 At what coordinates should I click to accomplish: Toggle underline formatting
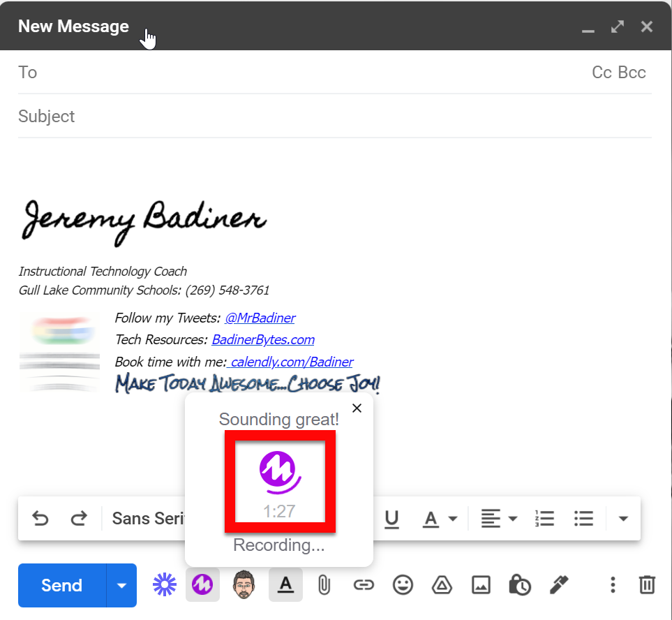tap(391, 519)
